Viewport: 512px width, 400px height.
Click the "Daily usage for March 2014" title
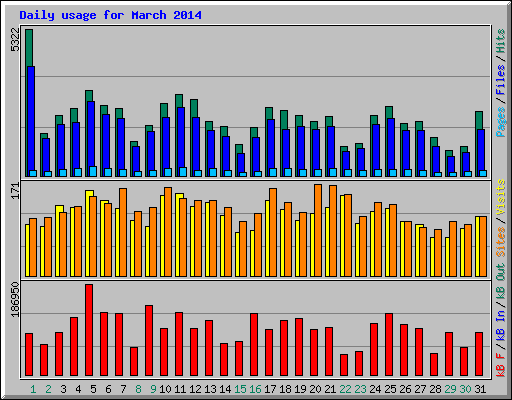pyautogui.click(x=110, y=15)
